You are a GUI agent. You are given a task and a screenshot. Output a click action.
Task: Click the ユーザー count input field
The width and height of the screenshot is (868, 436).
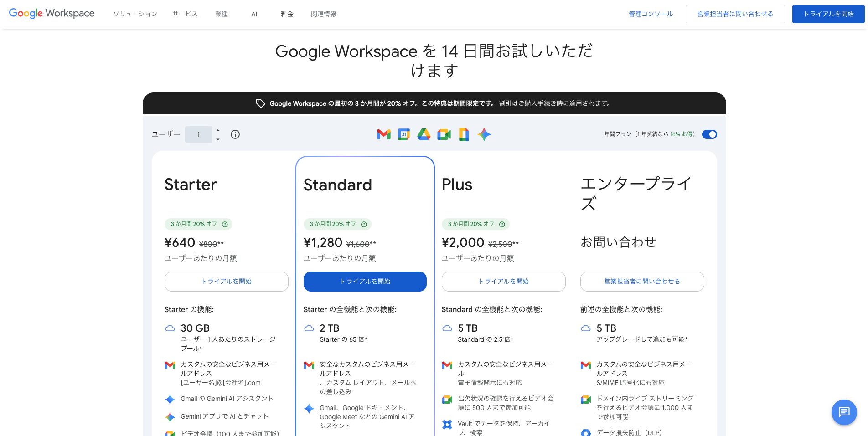pyautogui.click(x=199, y=134)
